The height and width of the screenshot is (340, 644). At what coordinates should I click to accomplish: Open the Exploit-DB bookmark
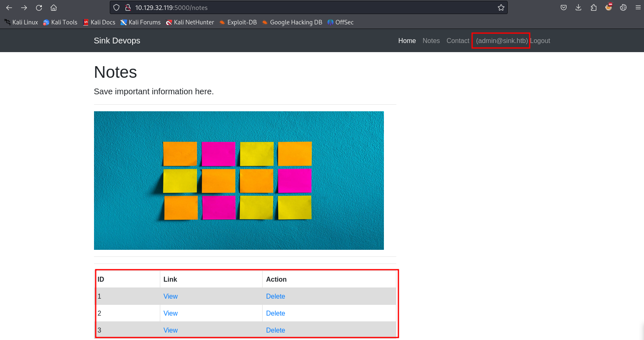pyautogui.click(x=238, y=22)
